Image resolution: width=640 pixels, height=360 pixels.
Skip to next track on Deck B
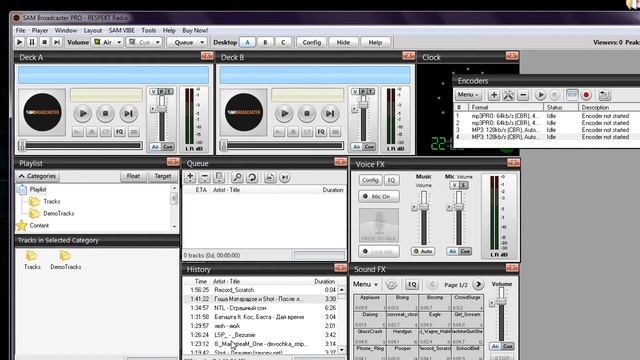point(330,113)
